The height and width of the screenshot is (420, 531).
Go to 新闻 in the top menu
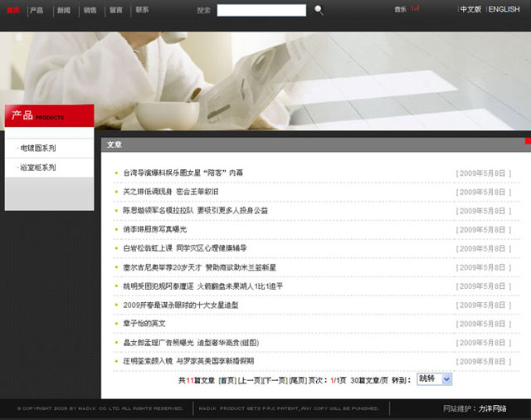point(64,10)
